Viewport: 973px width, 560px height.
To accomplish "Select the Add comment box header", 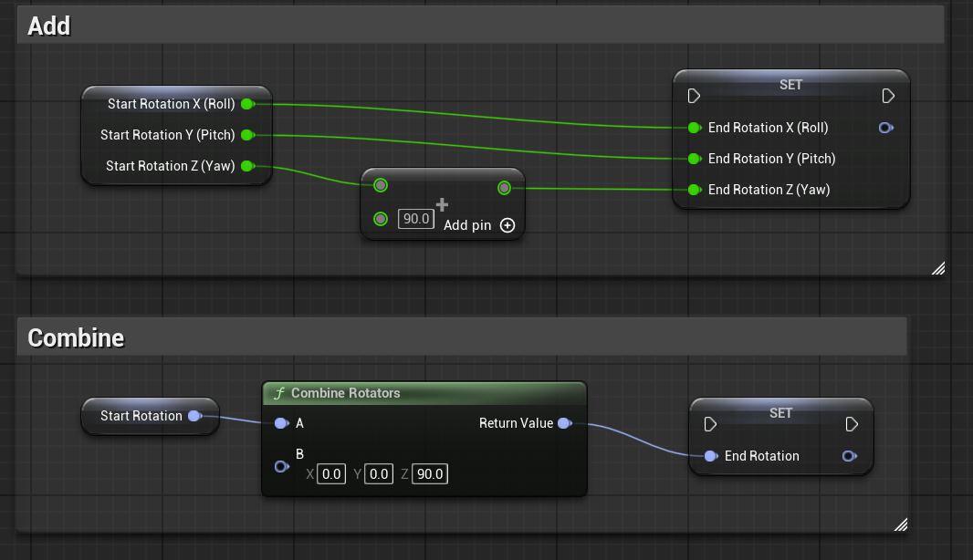I will pos(481,26).
